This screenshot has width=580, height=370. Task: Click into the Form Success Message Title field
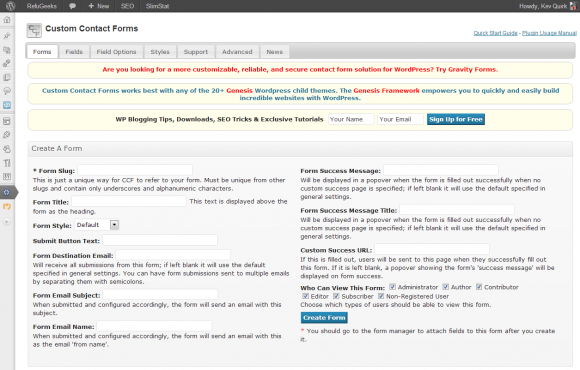(457, 210)
